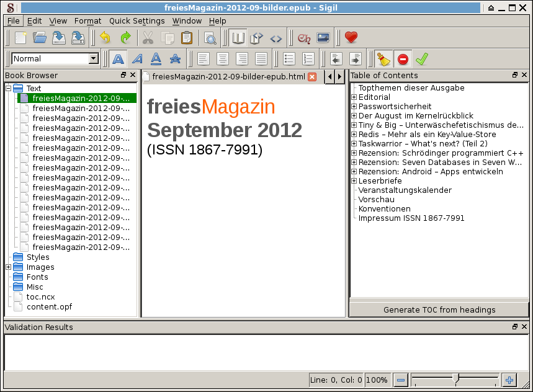
Task: Justify the text
Action: [261, 59]
